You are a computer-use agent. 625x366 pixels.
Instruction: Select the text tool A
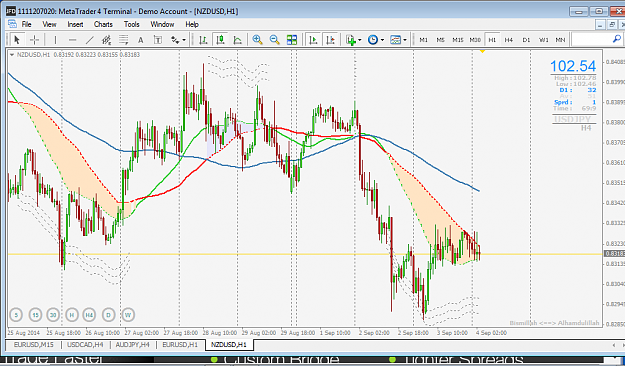[141, 39]
